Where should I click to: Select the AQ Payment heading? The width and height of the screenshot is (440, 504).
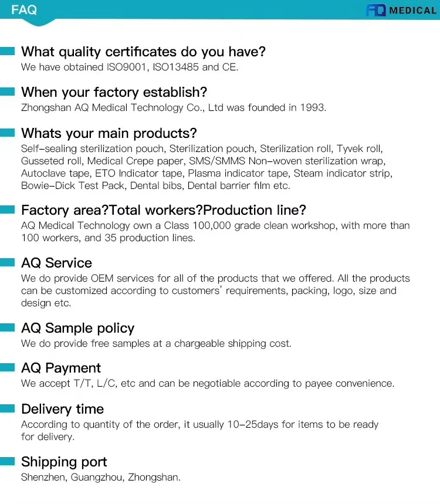(61, 368)
